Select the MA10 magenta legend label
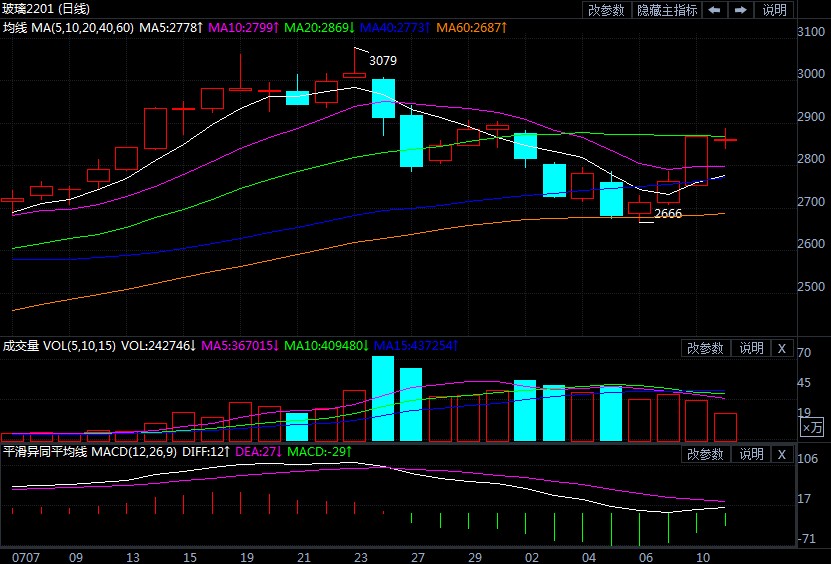831x564 pixels. coord(244,28)
